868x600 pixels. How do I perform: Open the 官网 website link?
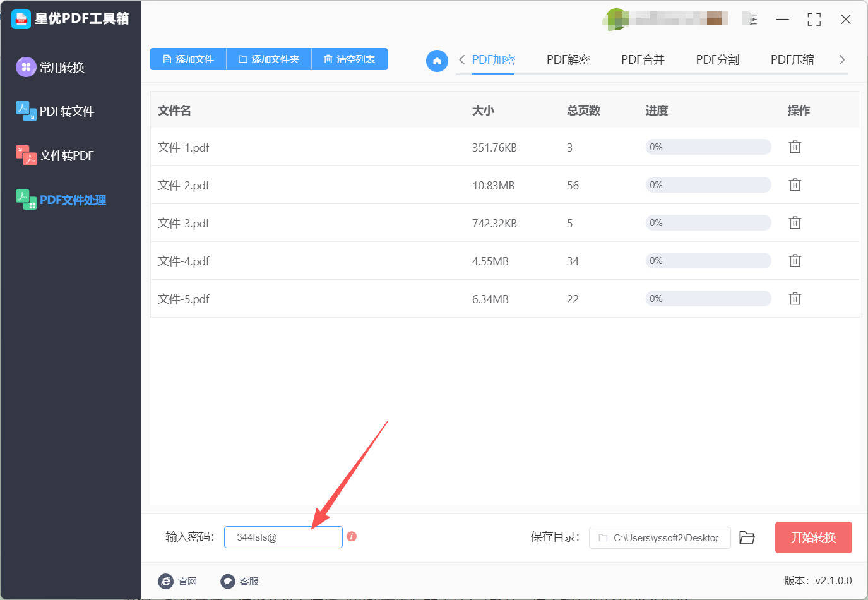[177, 581]
